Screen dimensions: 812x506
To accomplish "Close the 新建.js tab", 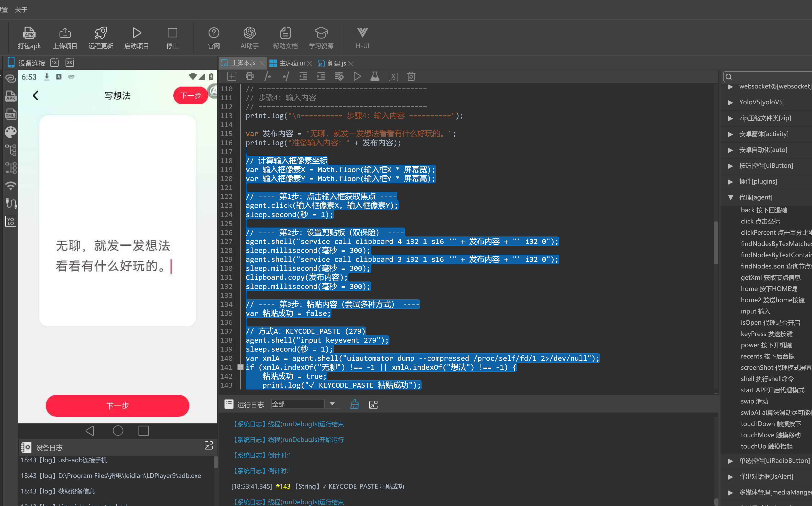I will tap(351, 63).
